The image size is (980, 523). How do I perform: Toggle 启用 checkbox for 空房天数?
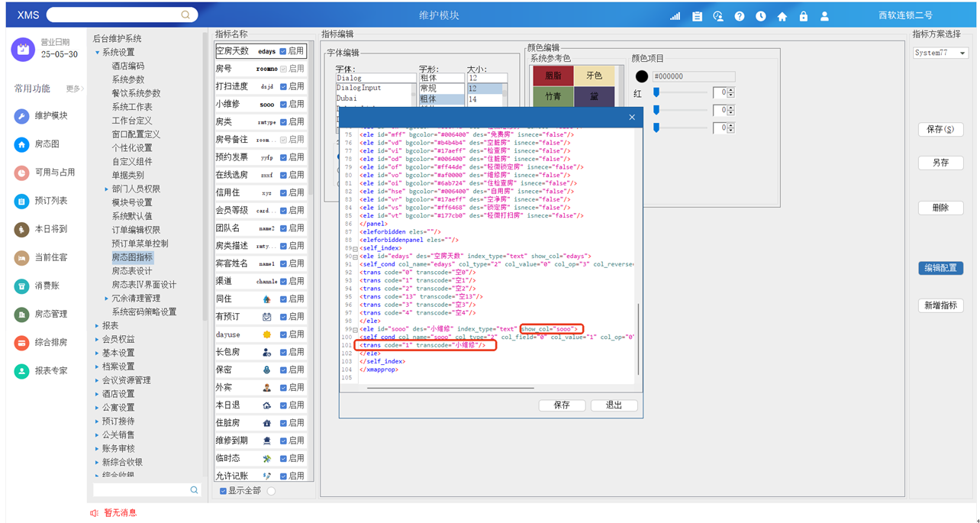pos(283,51)
